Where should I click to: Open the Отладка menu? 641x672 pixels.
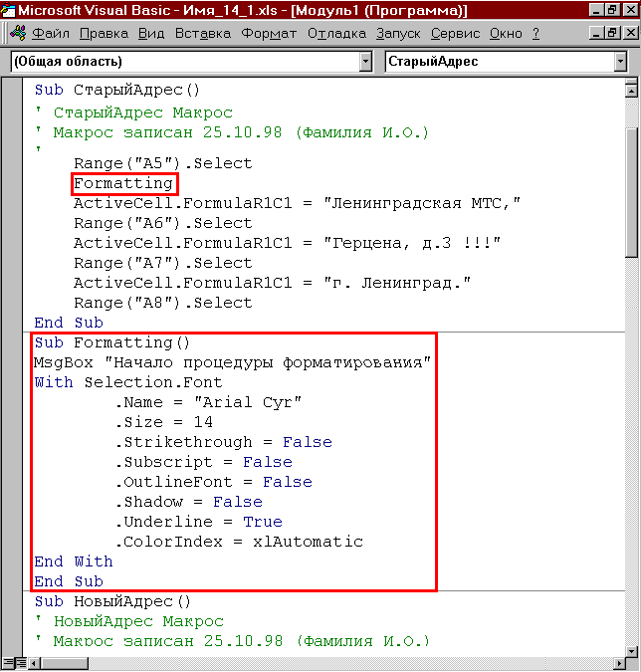[336, 34]
